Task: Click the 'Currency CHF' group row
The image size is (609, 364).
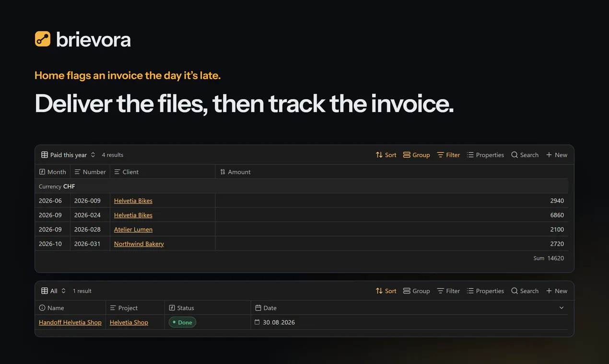Action: pos(302,186)
